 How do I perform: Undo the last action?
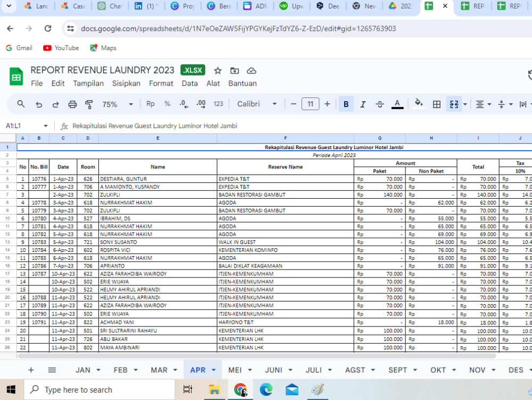click(39, 104)
